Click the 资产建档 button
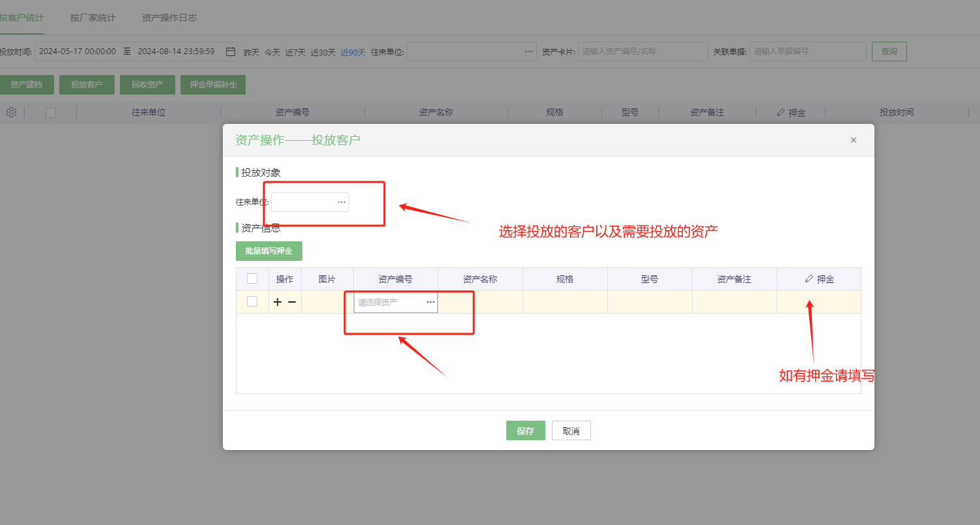Screen dimensions: 980x525 point(26,85)
